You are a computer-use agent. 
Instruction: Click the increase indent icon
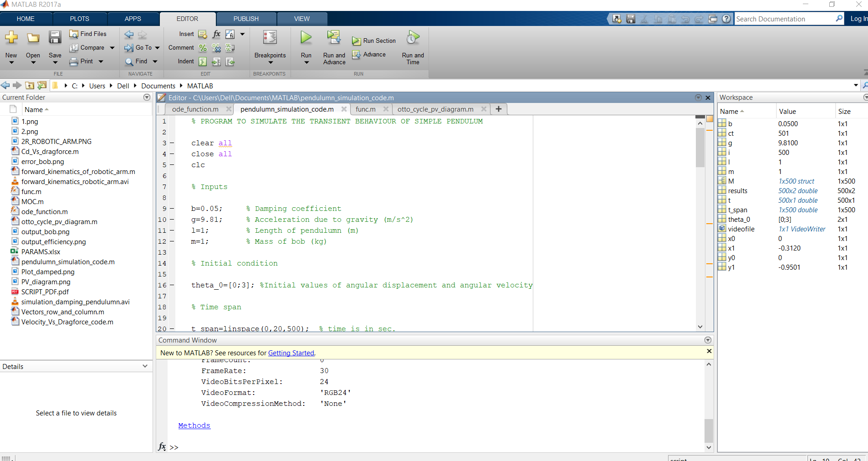(x=217, y=61)
